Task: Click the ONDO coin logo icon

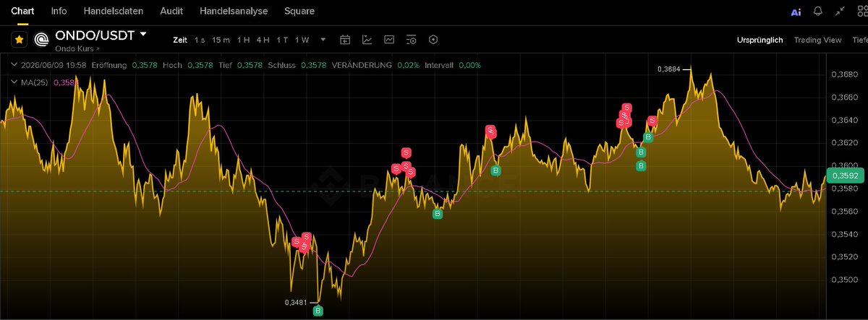Action: (43, 39)
